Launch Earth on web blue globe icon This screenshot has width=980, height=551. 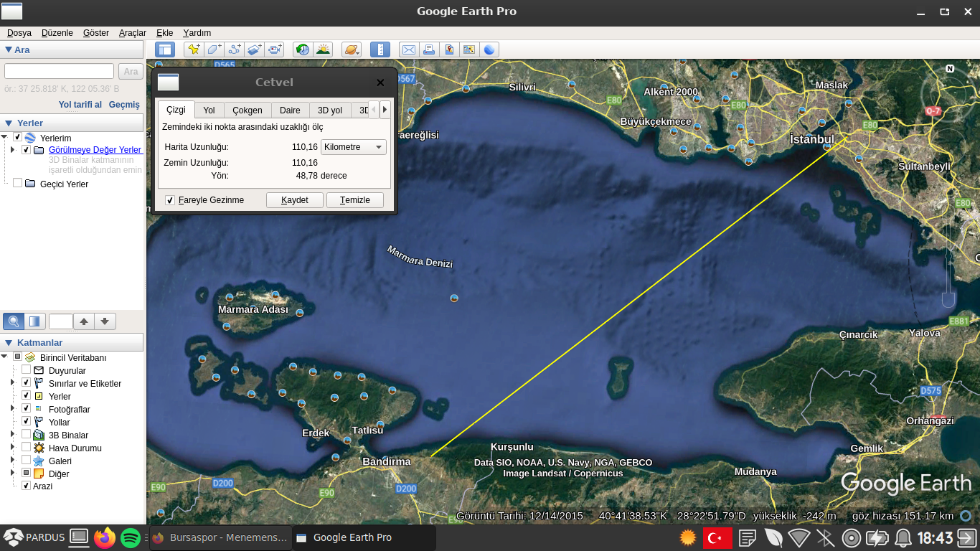[489, 50]
